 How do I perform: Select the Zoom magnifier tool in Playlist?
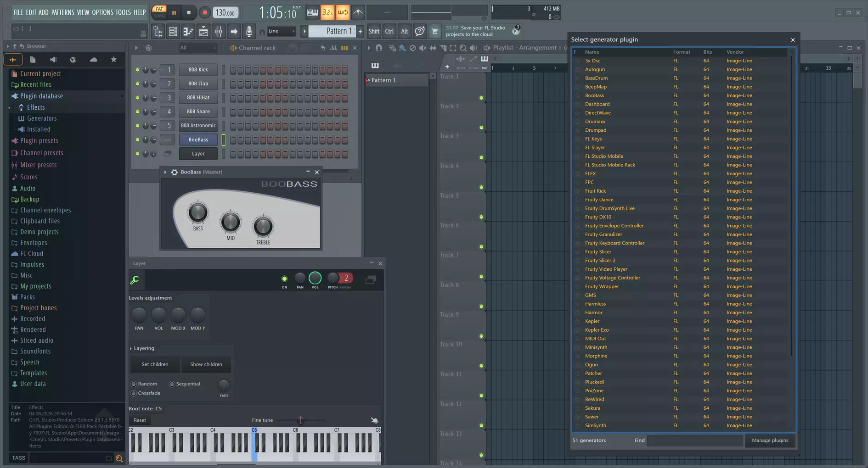(463, 48)
